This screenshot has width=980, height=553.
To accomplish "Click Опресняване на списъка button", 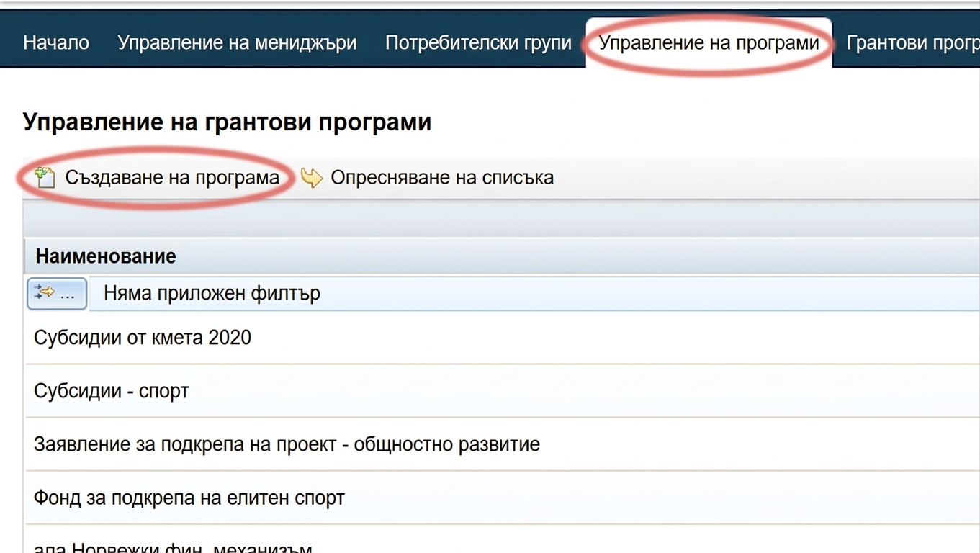I will point(427,178).
